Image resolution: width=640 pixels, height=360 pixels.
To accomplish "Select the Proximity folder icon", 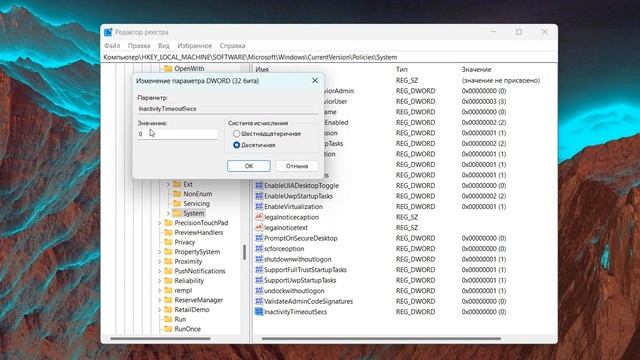I will [x=168, y=261].
